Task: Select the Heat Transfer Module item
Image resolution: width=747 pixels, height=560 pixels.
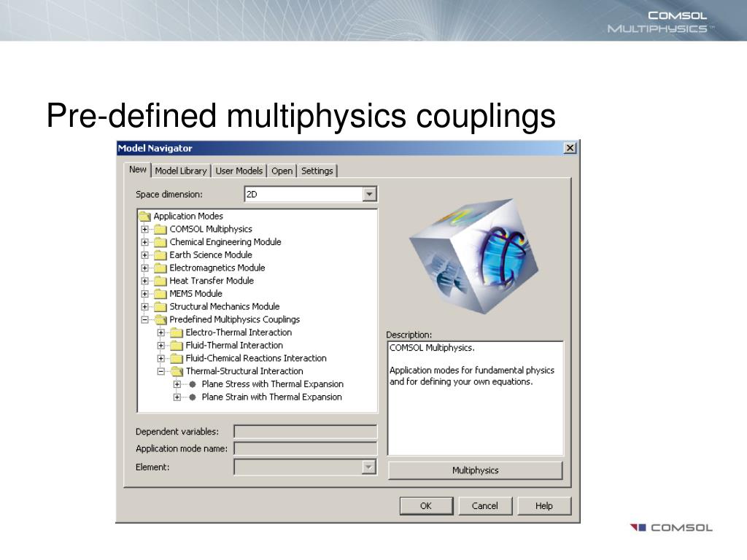Action: pos(212,281)
